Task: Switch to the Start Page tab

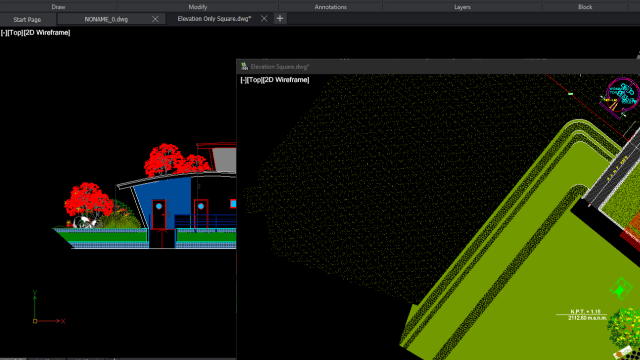Action: point(27,19)
